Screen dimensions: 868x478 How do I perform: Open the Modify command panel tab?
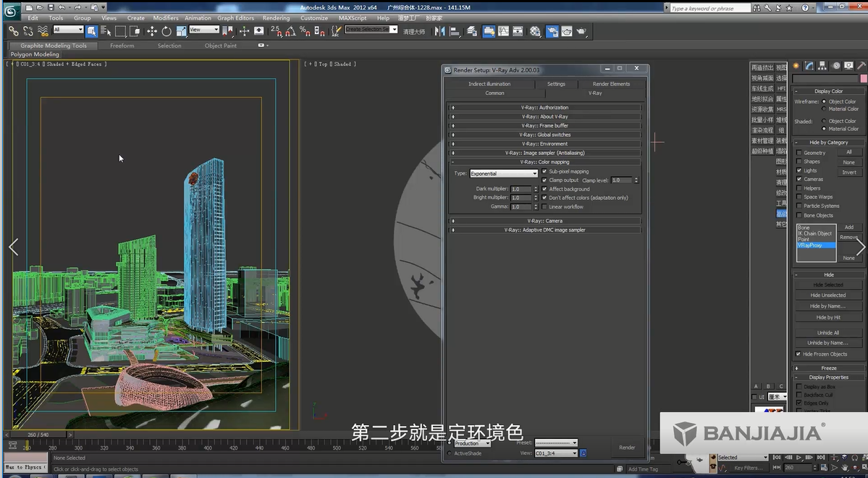point(809,66)
